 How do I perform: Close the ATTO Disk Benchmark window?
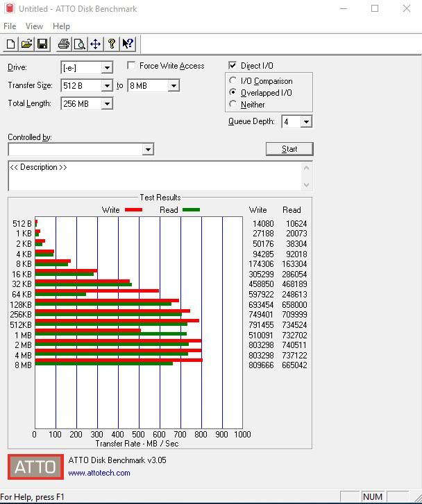[407, 9]
